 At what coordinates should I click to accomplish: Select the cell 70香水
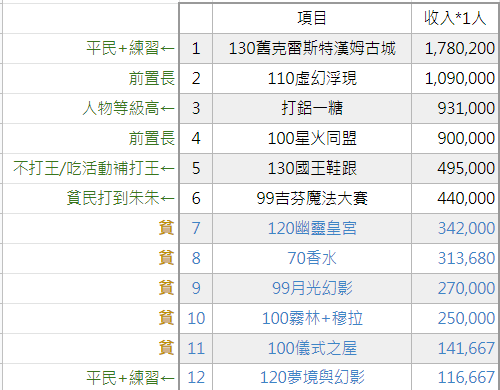pyautogui.click(x=312, y=258)
